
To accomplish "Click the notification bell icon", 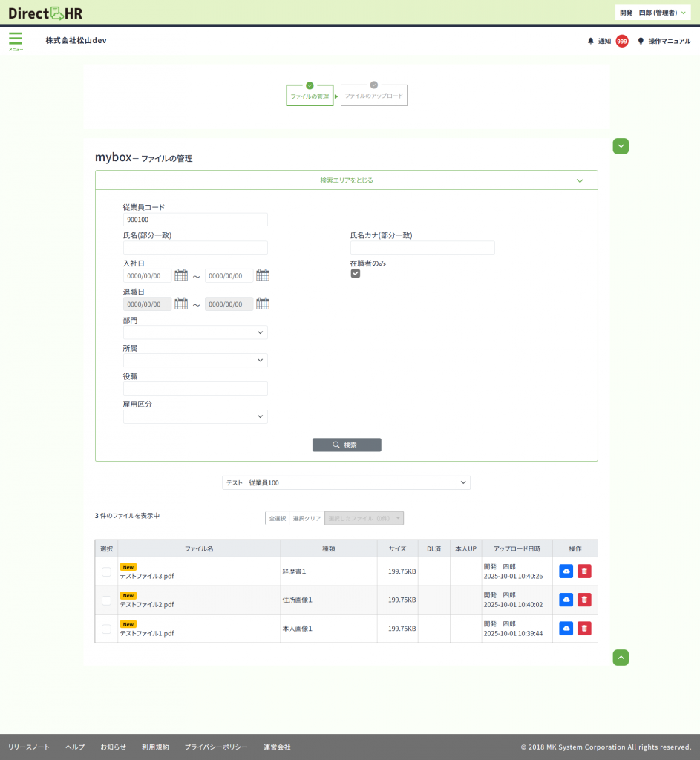I will 591,41.
